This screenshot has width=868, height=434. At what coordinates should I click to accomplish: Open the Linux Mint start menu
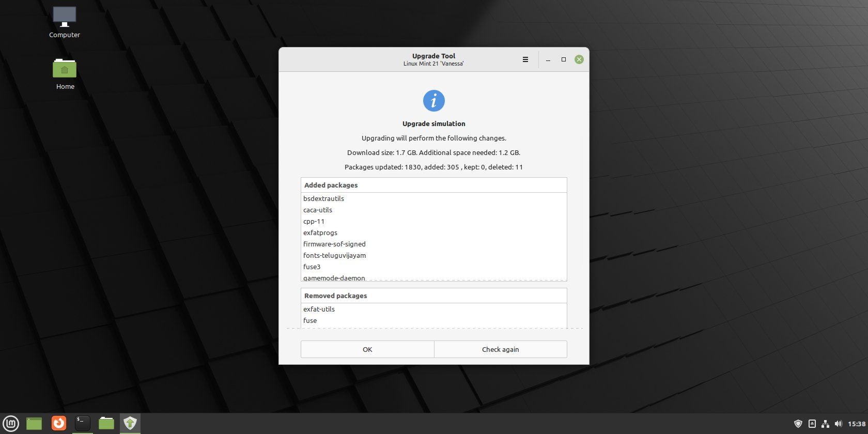point(11,424)
